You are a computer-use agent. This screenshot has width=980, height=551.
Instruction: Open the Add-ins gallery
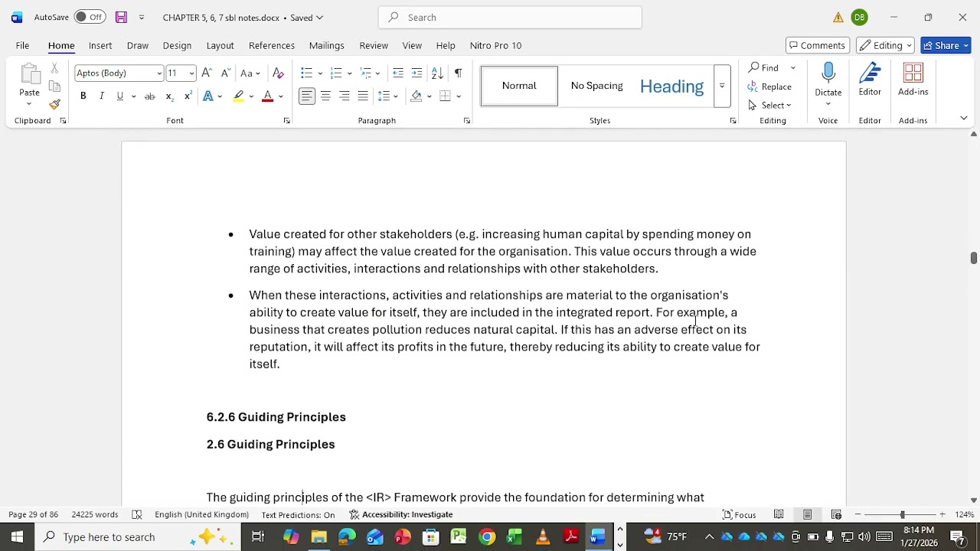tap(913, 73)
